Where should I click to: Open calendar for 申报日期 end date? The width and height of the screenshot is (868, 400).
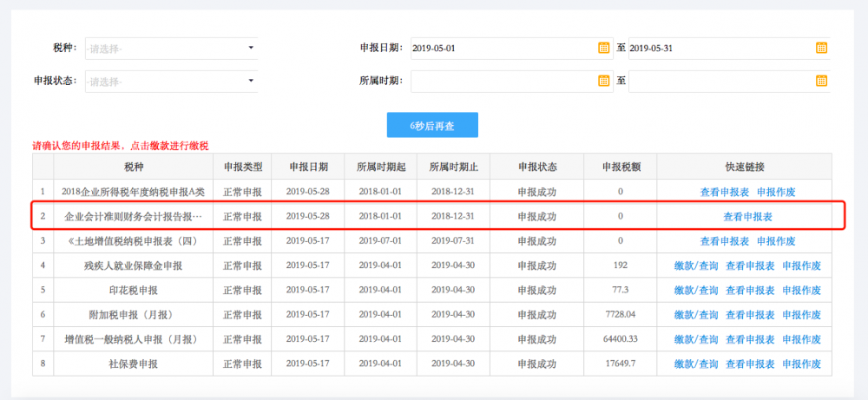(821, 49)
